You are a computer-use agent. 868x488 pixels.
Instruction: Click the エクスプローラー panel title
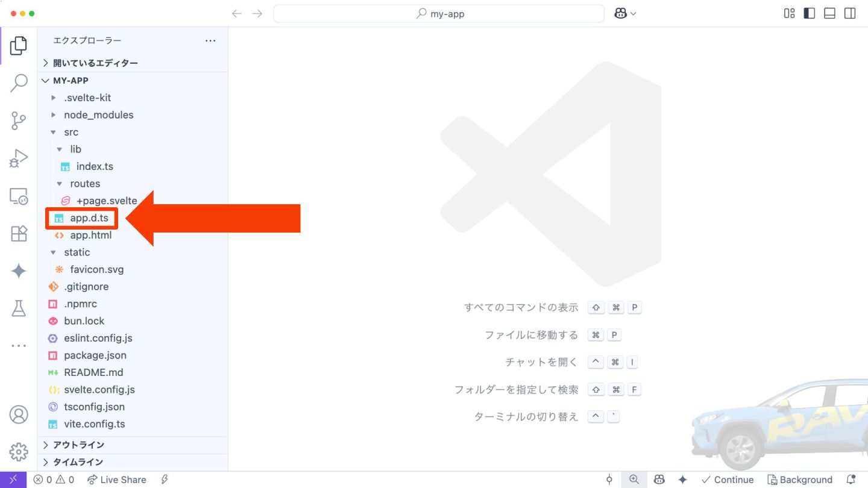[87, 40]
